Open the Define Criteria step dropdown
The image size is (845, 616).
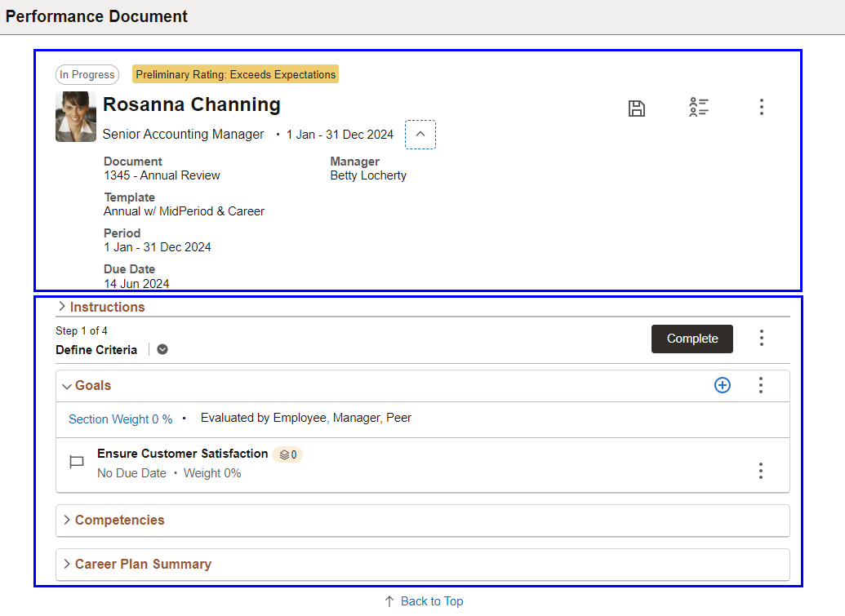coord(162,349)
